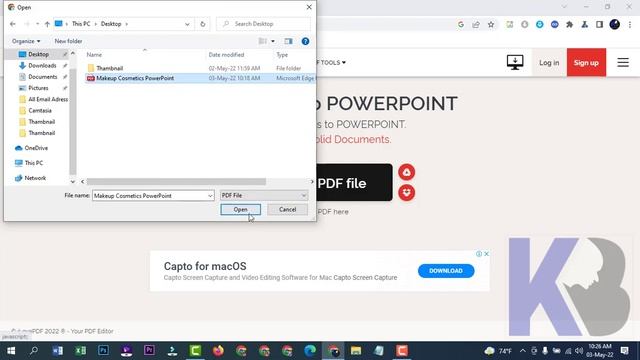
Task: Open the Camtasia folder in sidebar
Action: (40, 111)
